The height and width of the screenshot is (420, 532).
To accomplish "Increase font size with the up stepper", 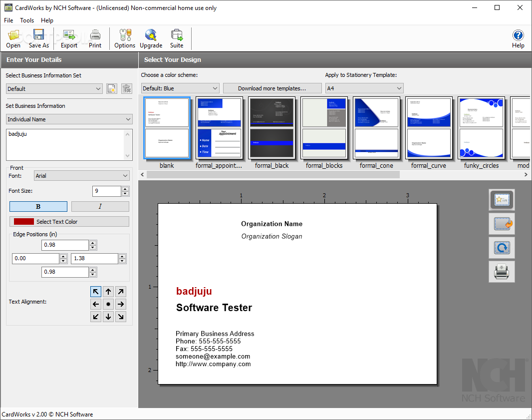I will pos(125,189).
